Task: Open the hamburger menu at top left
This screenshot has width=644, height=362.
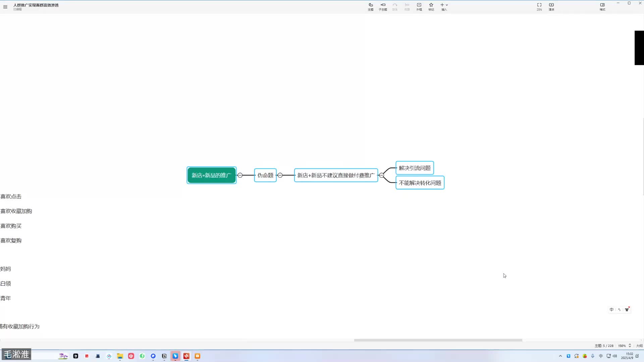Action: [5, 7]
